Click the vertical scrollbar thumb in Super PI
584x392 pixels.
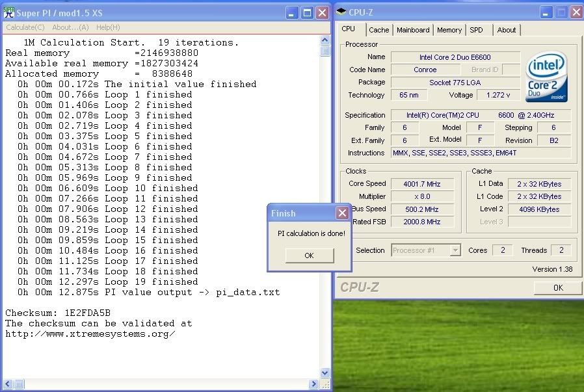[325, 51]
